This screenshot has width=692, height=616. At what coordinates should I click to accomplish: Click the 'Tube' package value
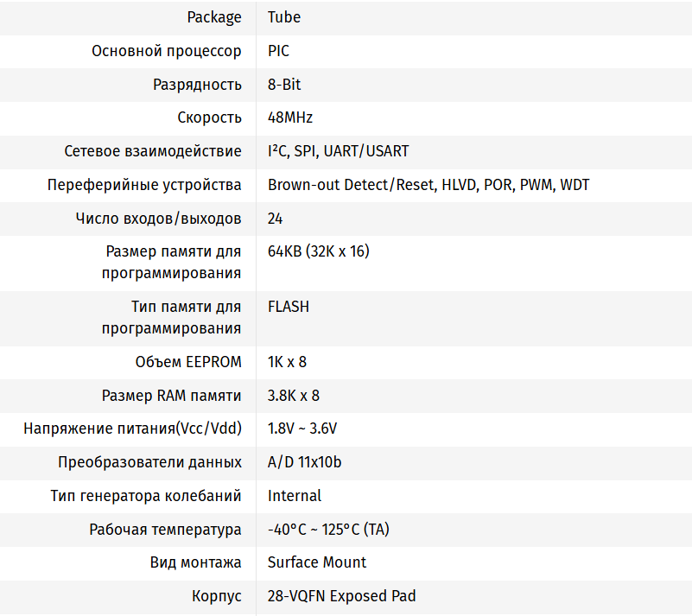coord(284,17)
